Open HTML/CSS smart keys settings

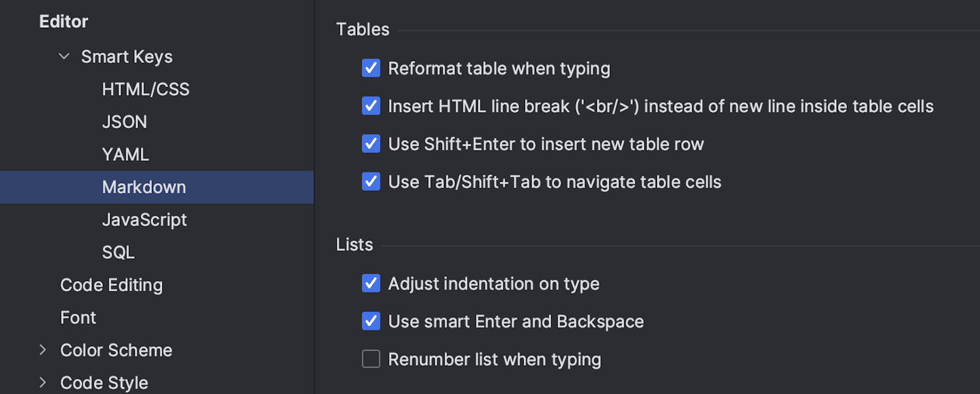145,89
